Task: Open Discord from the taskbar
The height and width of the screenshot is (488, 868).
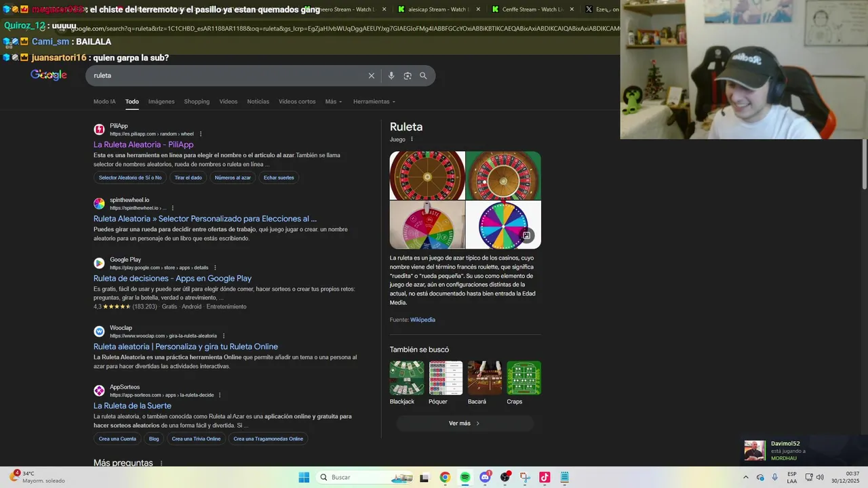Action: [x=485, y=477]
